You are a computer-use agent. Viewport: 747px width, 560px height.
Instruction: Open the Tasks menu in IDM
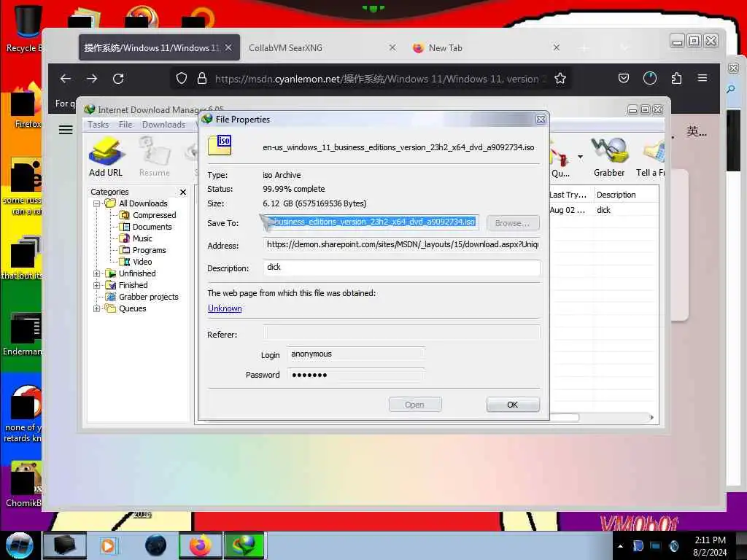coord(98,125)
